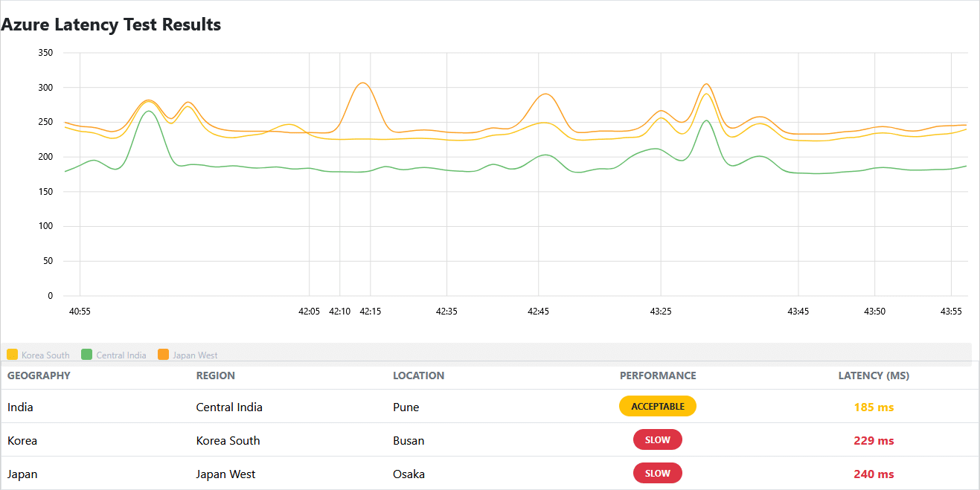Select the ACCEPTABLE performance badge for Pune
Viewport: 980px width, 490px height.
(657, 406)
